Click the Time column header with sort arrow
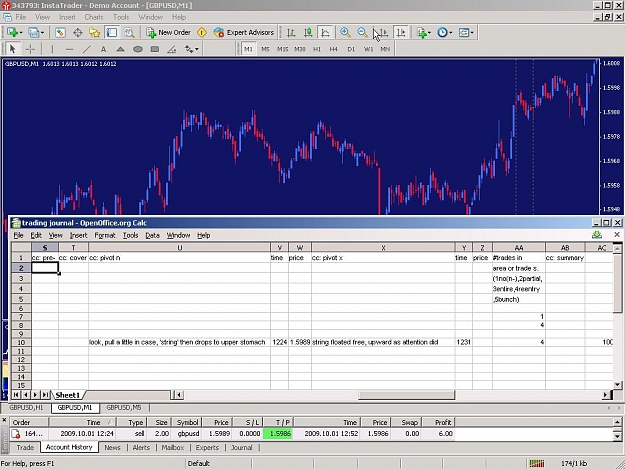This screenshot has width=625, height=469. coord(83,422)
